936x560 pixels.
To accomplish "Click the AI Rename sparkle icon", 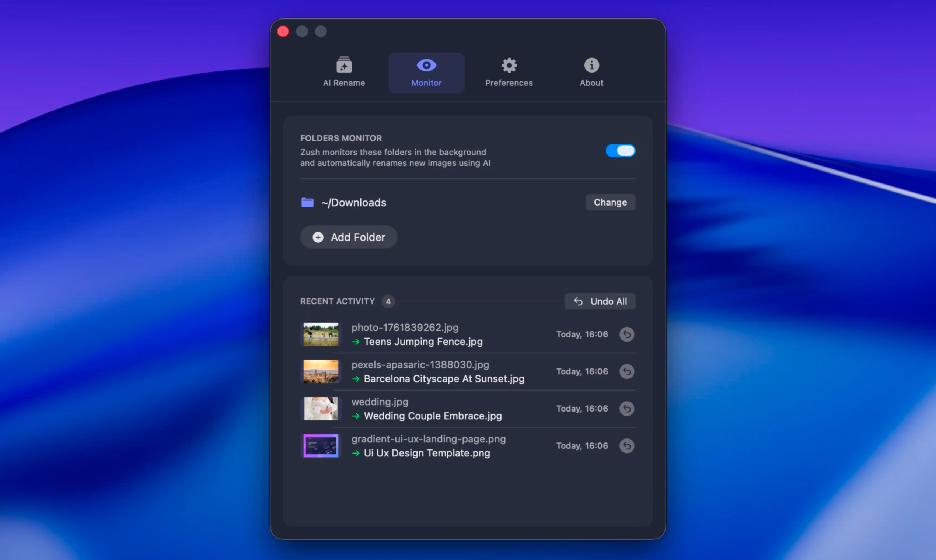I will click(344, 65).
